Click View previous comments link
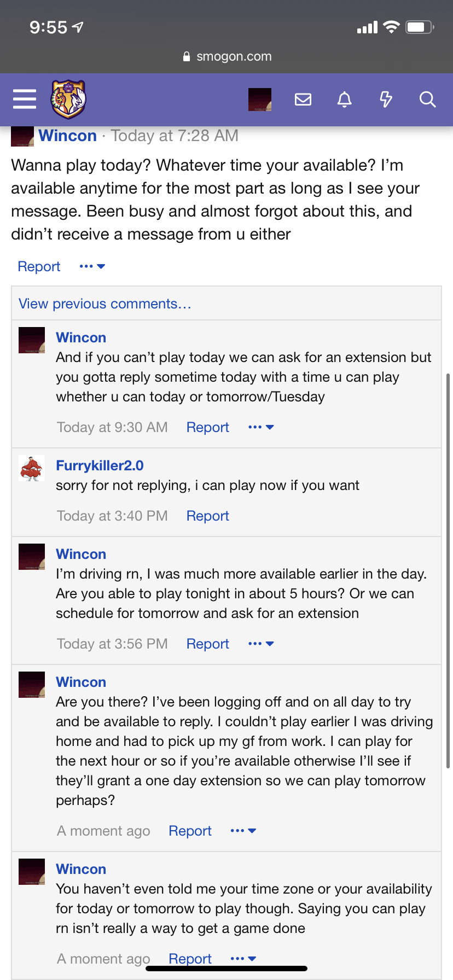 (105, 304)
